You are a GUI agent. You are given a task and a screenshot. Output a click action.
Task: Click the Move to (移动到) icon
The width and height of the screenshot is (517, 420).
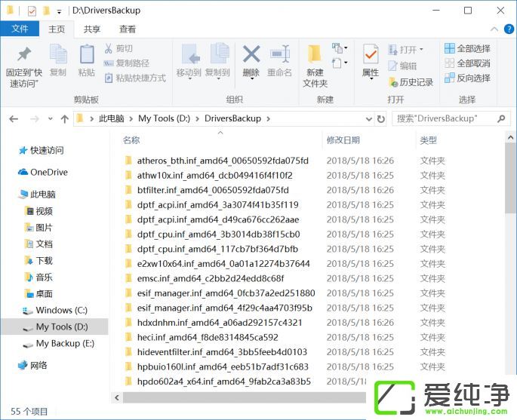[x=189, y=56]
